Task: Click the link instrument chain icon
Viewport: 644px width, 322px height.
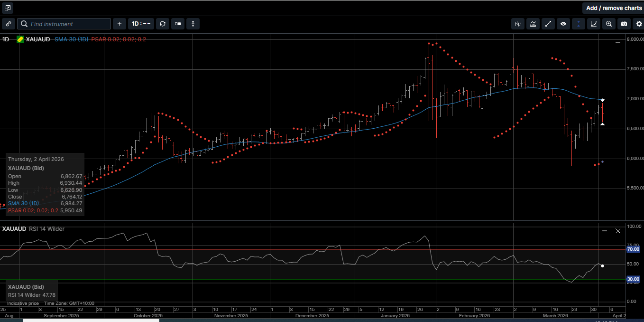Action: [x=8, y=24]
